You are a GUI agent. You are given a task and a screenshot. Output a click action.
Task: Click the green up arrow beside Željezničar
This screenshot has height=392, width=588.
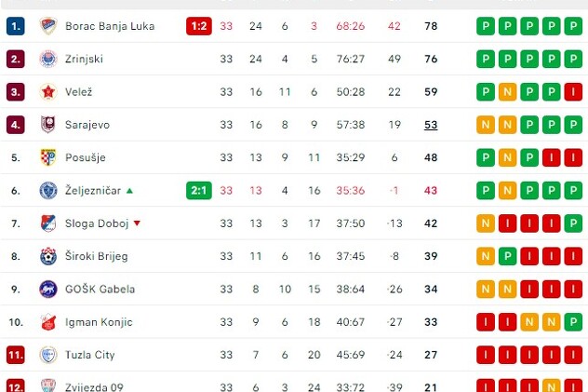tap(129, 191)
